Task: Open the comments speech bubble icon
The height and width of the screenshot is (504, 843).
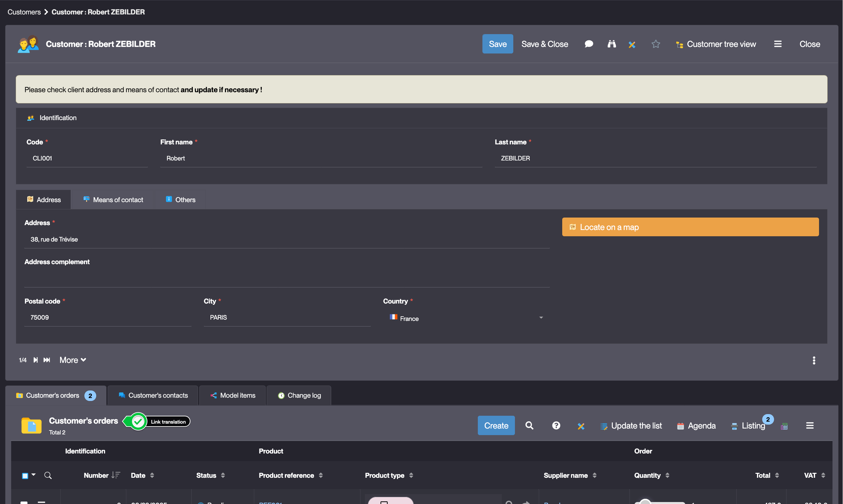Action: coord(589,44)
